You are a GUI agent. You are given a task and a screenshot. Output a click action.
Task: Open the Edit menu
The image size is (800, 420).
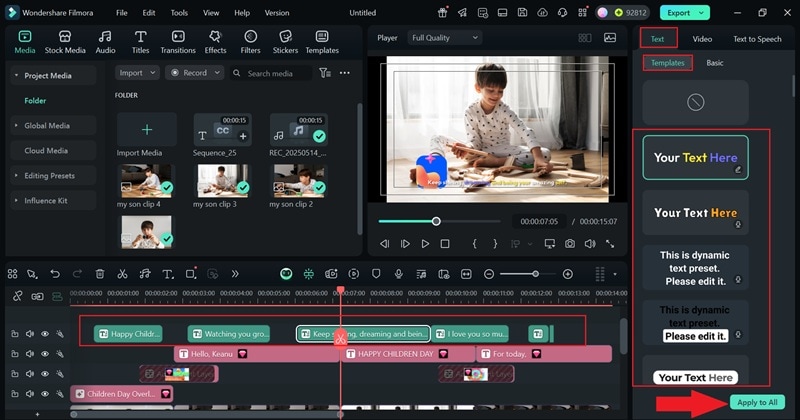149,13
